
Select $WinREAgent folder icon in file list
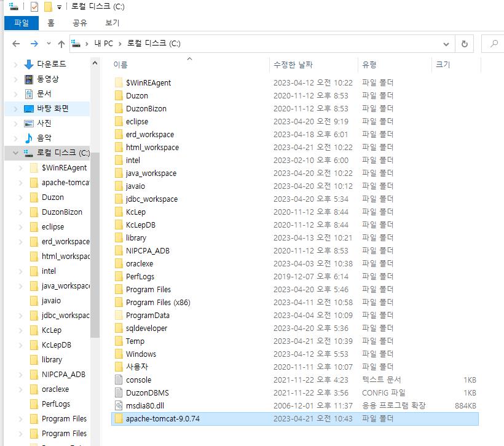point(119,82)
